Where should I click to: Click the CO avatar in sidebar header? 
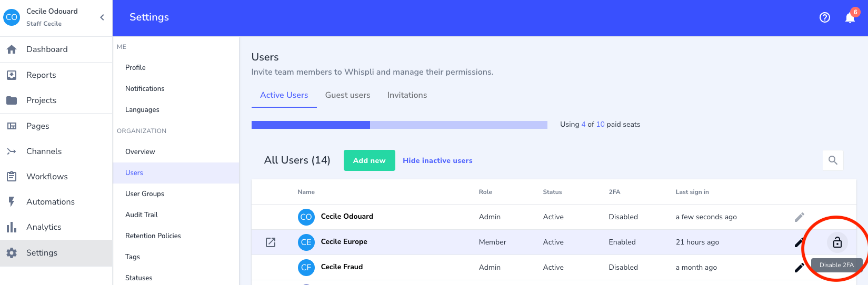(x=12, y=17)
